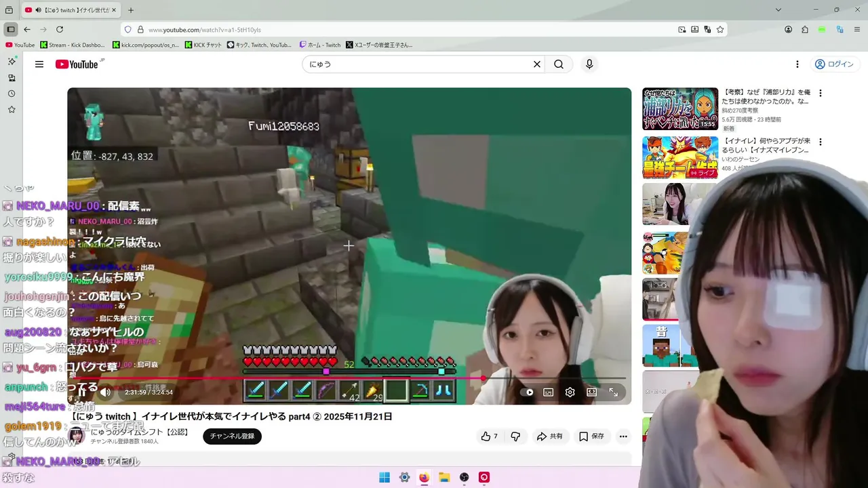Start voice search with the microphone
868x488 pixels.
(x=589, y=64)
